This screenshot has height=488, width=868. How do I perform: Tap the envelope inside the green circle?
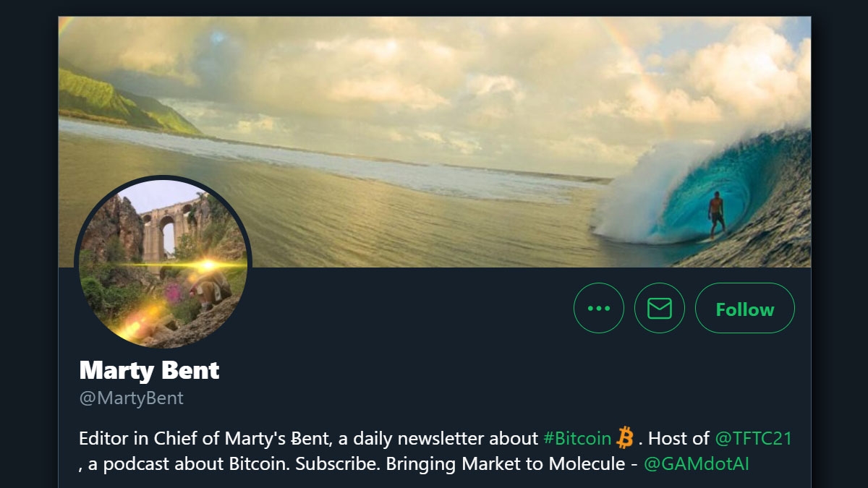point(659,308)
